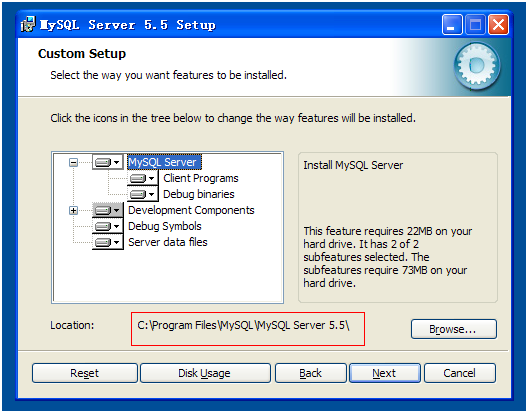Go Back to the previous setup step
Viewport: 528px width, 413px height.
pyautogui.click(x=310, y=373)
